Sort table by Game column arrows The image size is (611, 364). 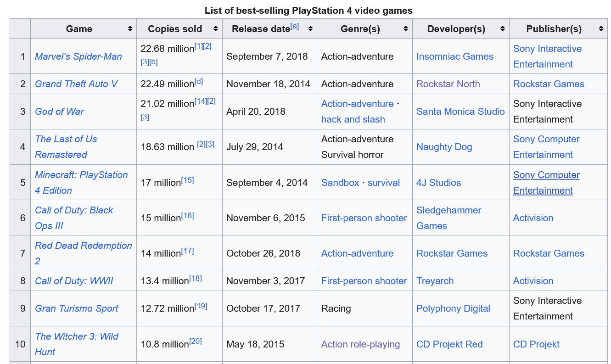click(130, 29)
